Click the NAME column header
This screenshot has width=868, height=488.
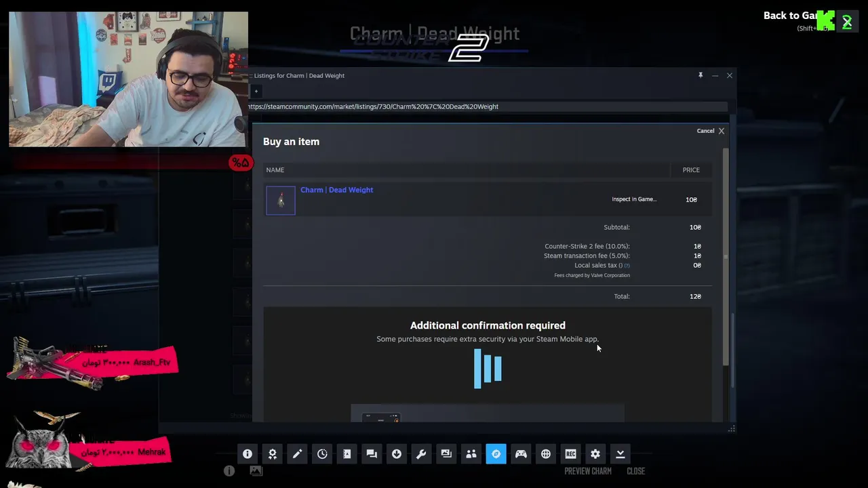pyautogui.click(x=275, y=170)
